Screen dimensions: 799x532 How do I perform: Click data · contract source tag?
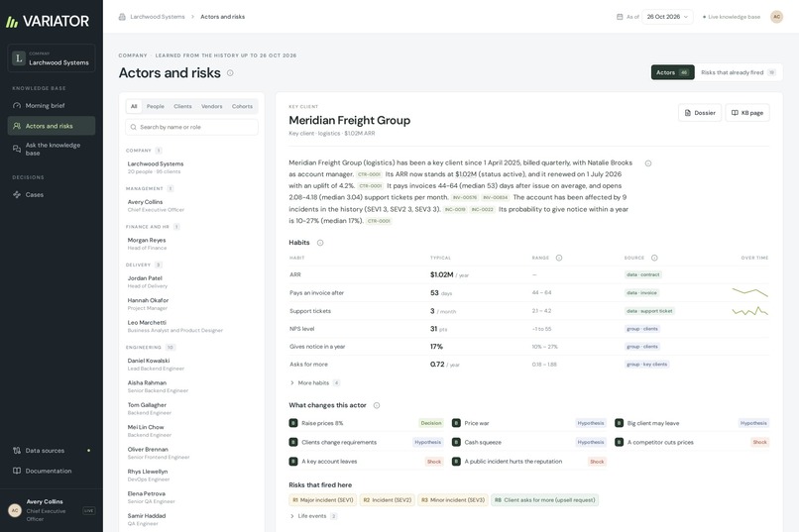[x=643, y=274]
